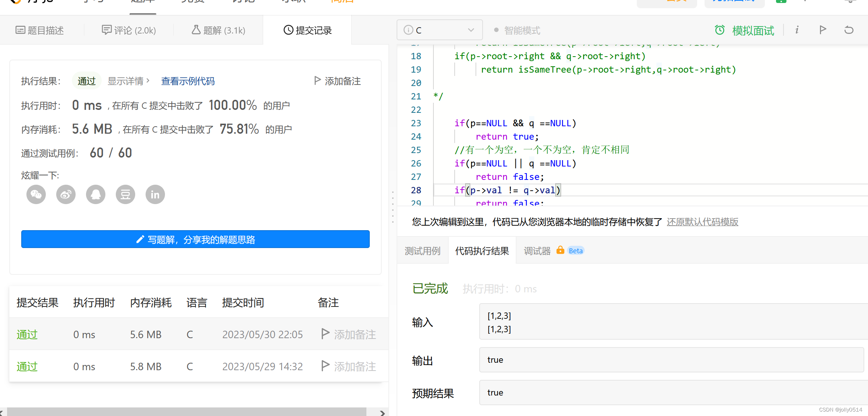This screenshot has width=868, height=416.
Task: Share achievement via LinkedIn icon
Action: tap(155, 194)
